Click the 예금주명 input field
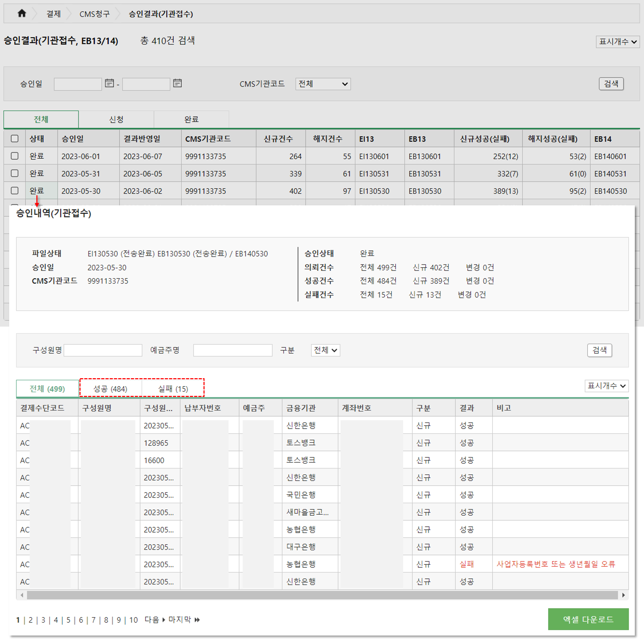 point(233,350)
